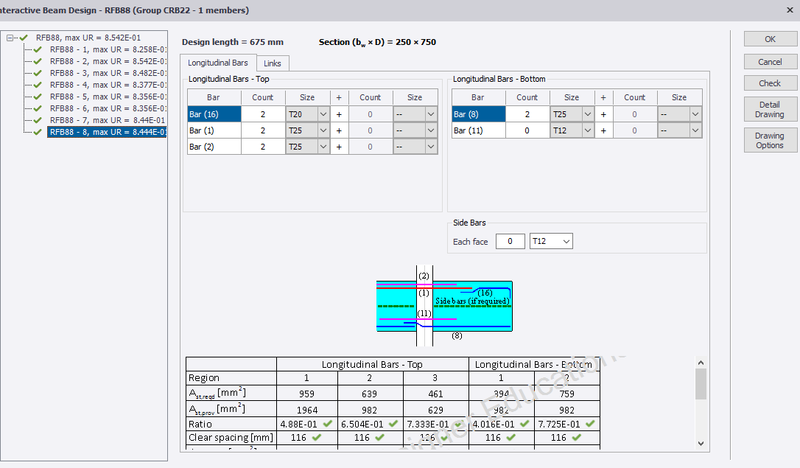Select bottom Bar (8) row header
This screenshot has width=800, height=468.
coord(478,114)
